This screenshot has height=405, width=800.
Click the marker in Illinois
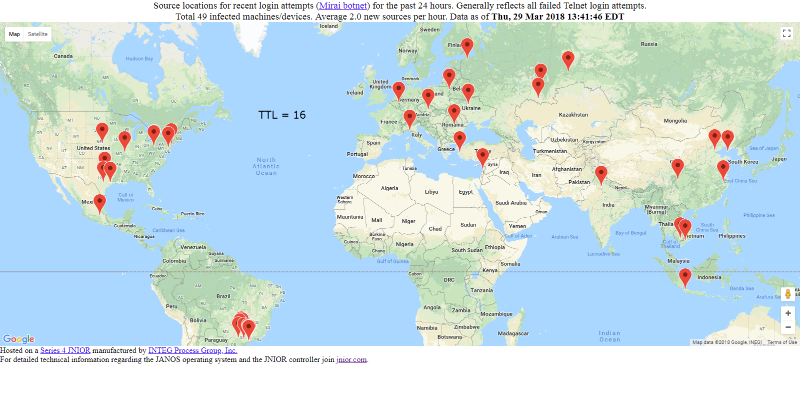124,141
